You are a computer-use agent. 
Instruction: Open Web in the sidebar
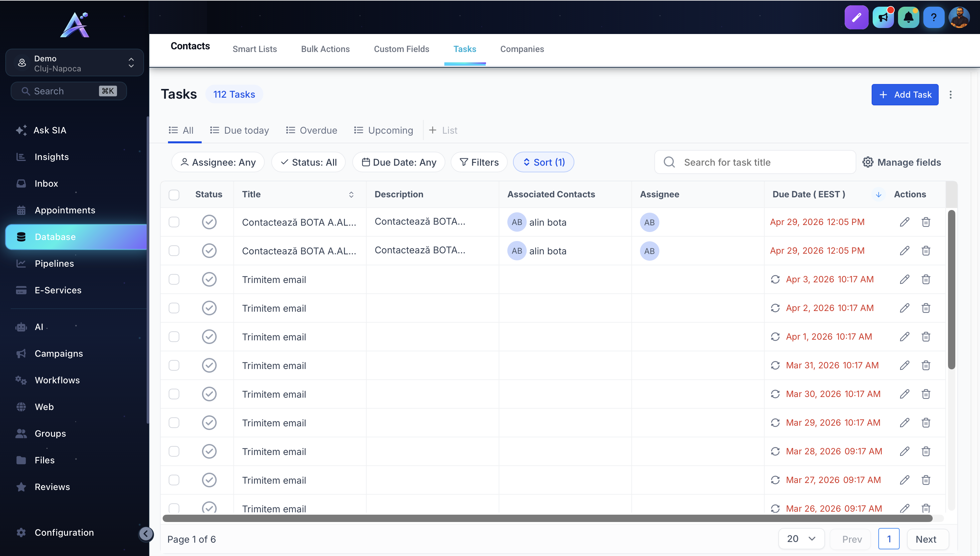[44, 407]
